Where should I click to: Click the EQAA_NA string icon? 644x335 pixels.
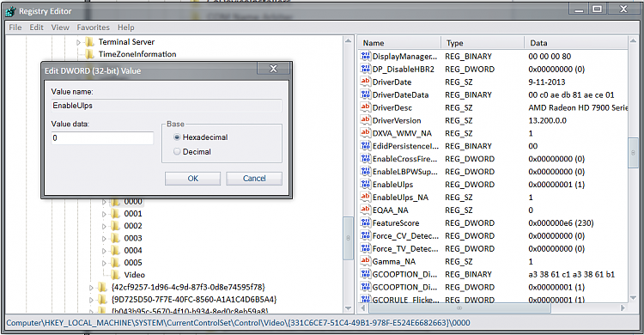coord(365,210)
